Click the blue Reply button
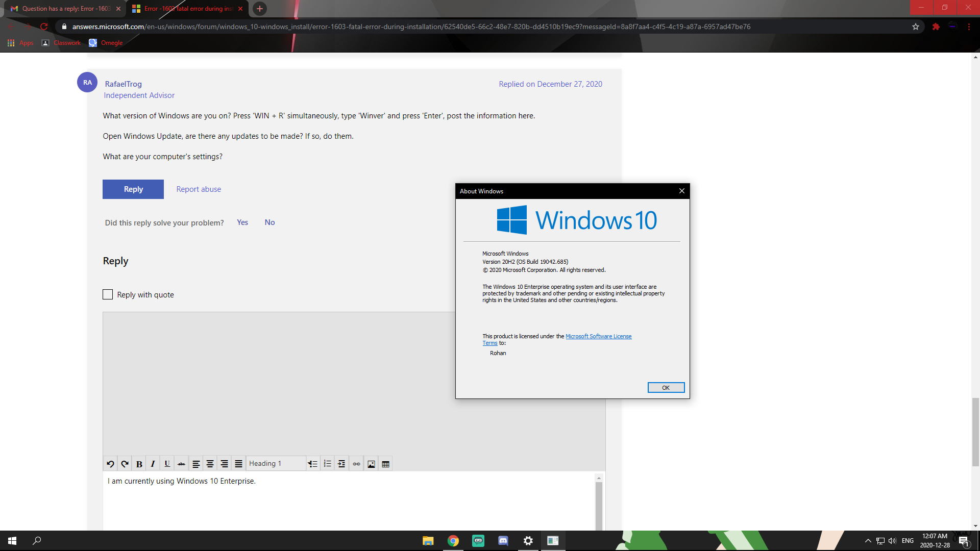980x551 pixels. [x=133, y=189]
